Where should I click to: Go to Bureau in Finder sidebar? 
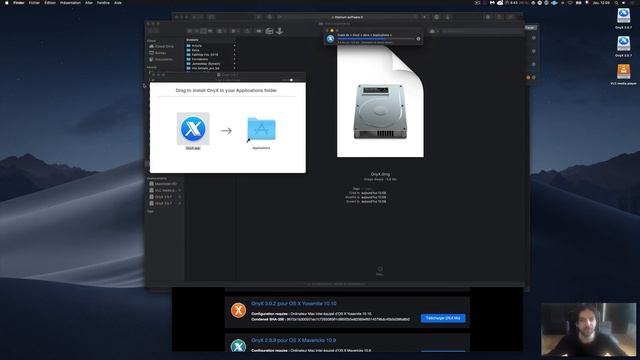point(158,53)
